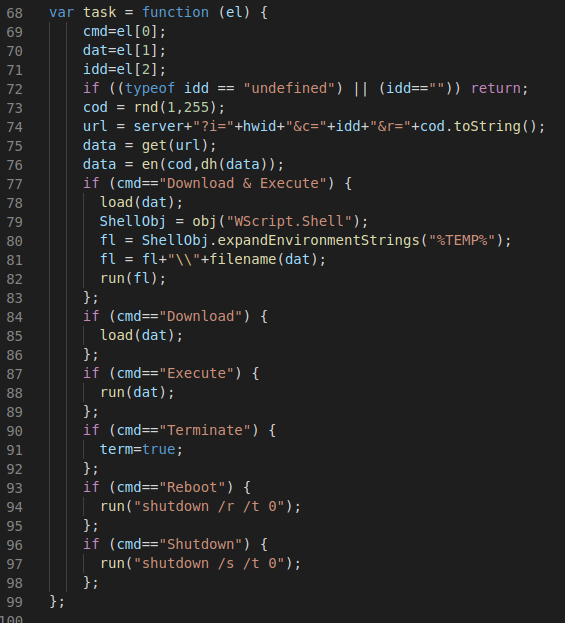Click line number 68 in the gutter
This screenshot has width=565, height=623.
point(14,13)
